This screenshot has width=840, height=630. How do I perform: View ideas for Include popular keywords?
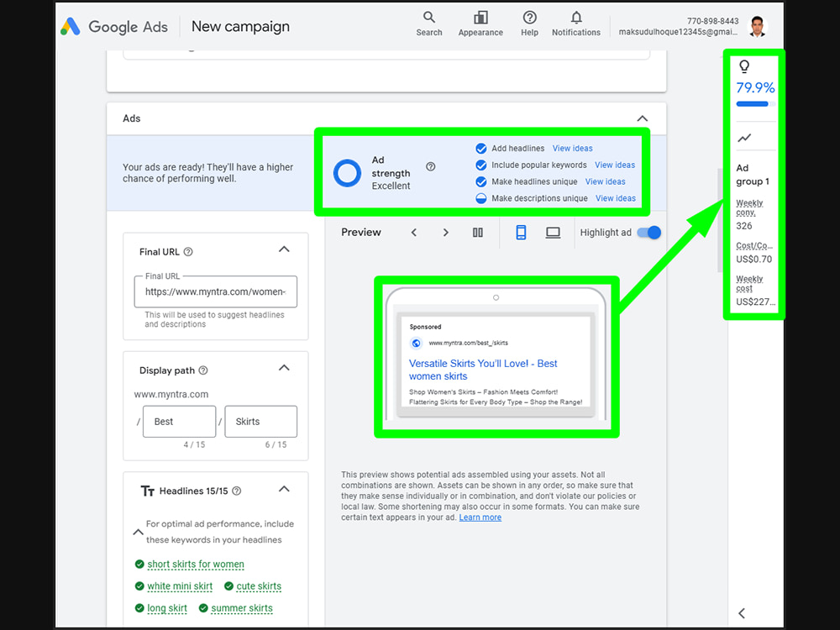615,165
